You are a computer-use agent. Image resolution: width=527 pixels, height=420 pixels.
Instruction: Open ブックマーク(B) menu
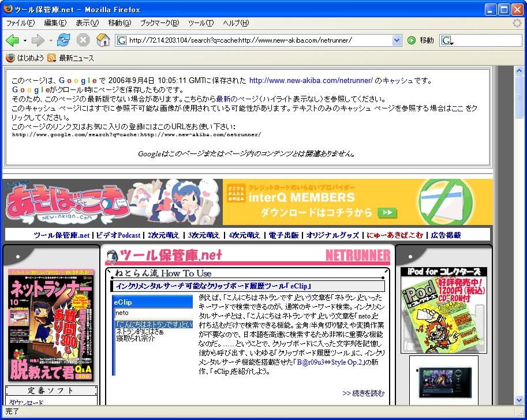click(160, 23)
